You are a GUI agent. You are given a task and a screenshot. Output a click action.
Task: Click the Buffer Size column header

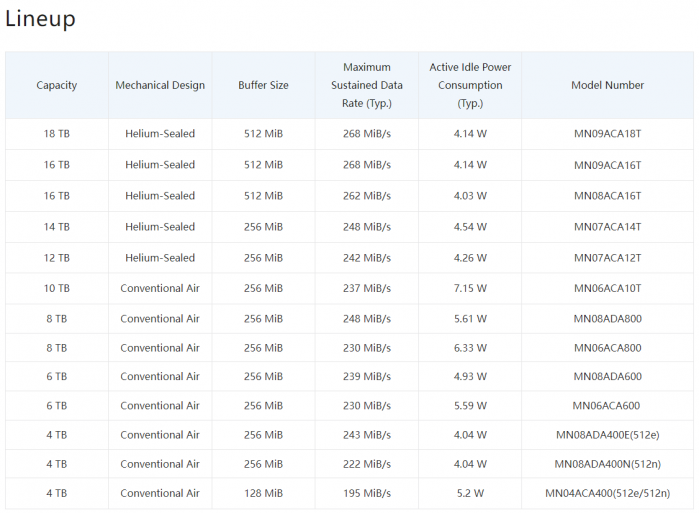pos(263,85)
